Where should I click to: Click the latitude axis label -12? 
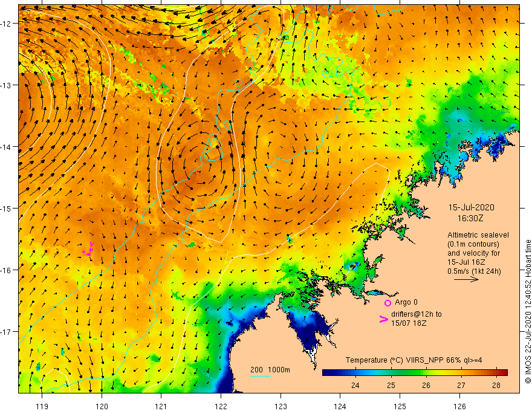point(6,24)
